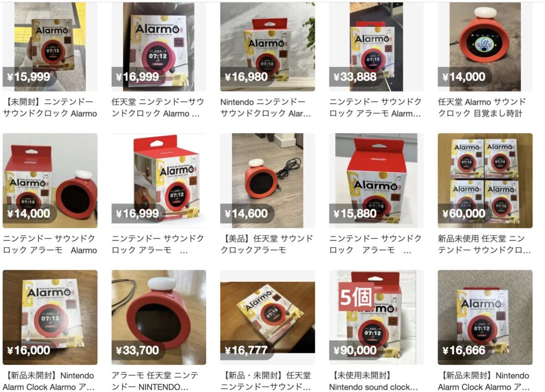Screen dimensions: 545x392
Task: Select the ¥16,777 angled box listing image
Action: 268,317
